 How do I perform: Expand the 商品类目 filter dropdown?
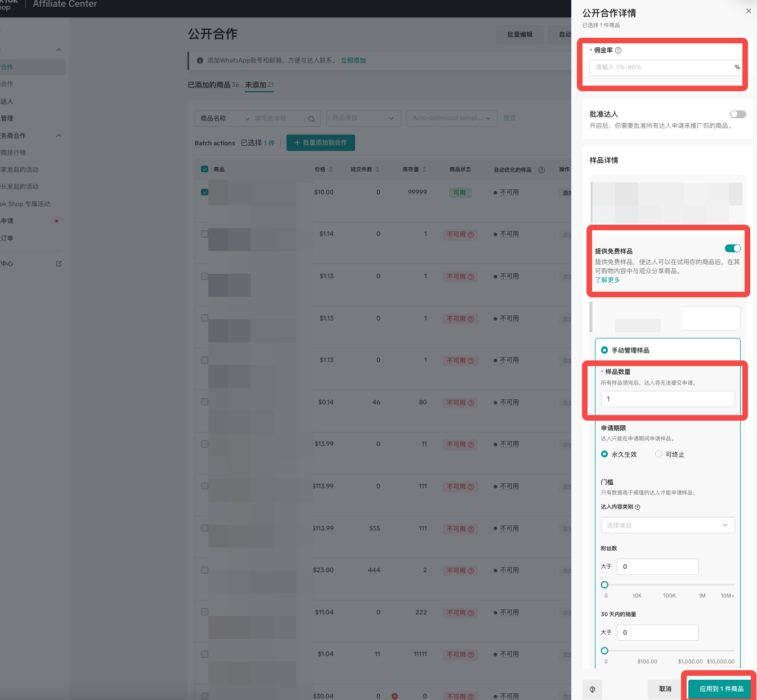pyautogui.click(x=363, y=118)
